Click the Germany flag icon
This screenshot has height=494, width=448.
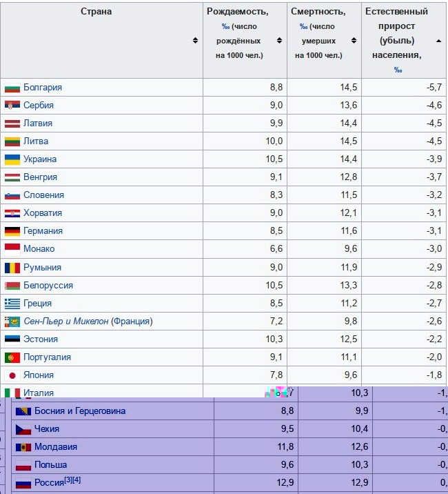coord(12,231)
